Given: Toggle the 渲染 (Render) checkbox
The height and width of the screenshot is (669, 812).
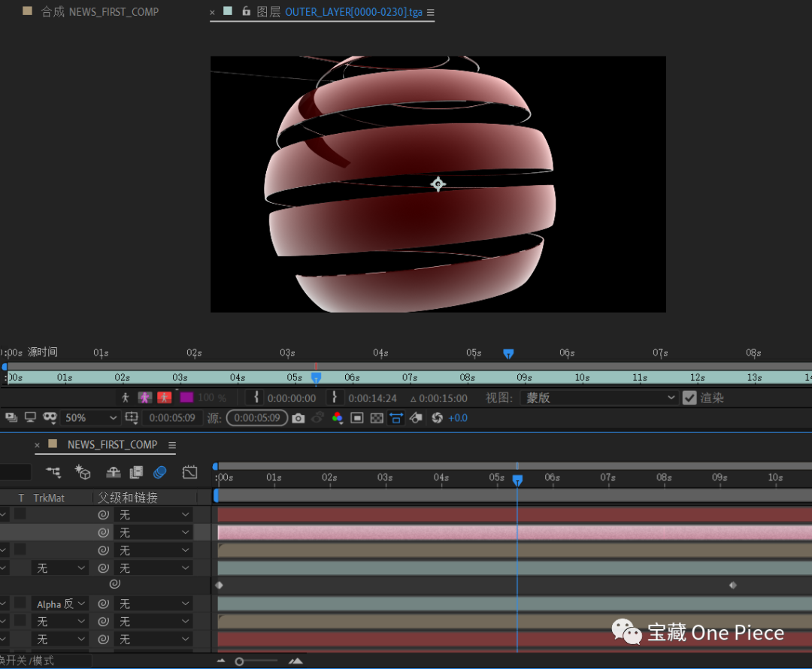Looking at the screenshot, I should 689,398.
